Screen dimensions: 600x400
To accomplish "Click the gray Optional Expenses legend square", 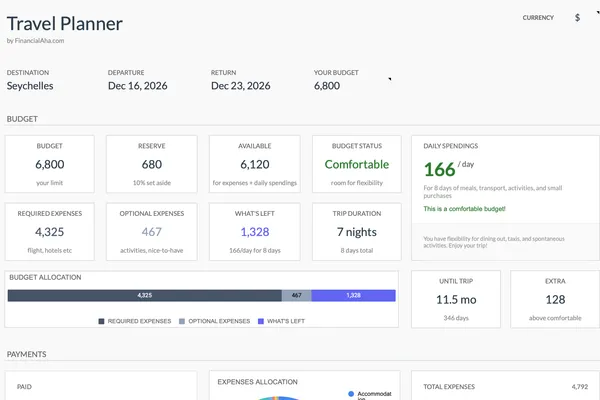I will pyautogui.click(x=182, y=321).
